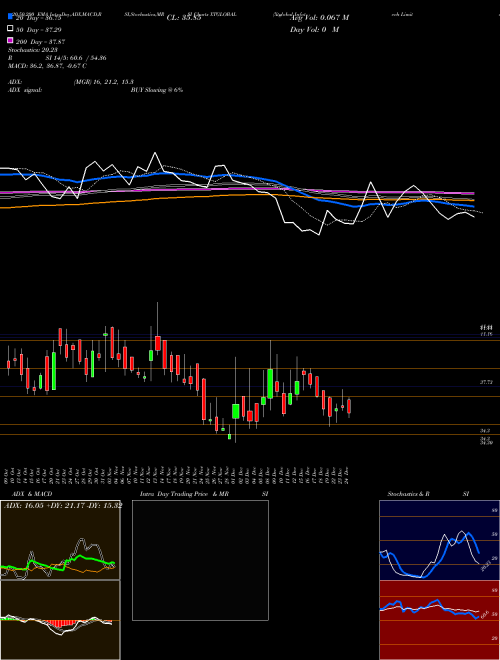Click the 'Avg Vol: 0.067 M' value
The height and width of the screenshot is (660, 500).
[x=320, y=18]
